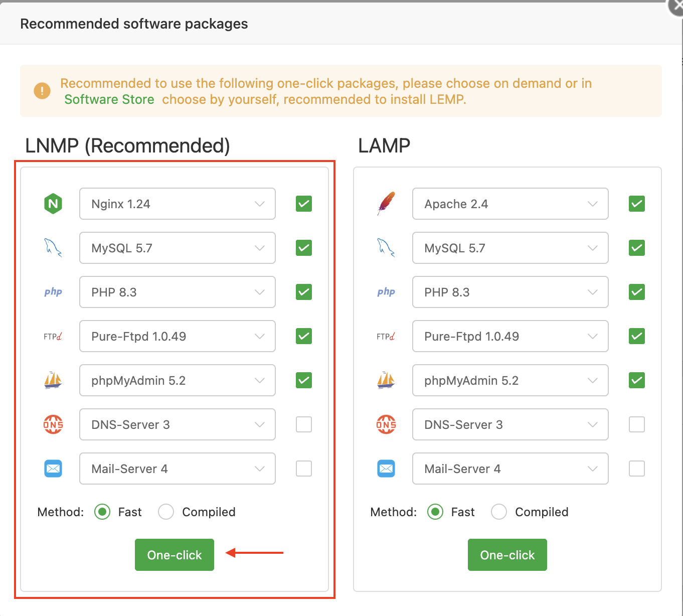The image size is (683, 616).
Task: Enable the DNS-Server 3 checkbox in LNMP
Action: pos(304,424)
